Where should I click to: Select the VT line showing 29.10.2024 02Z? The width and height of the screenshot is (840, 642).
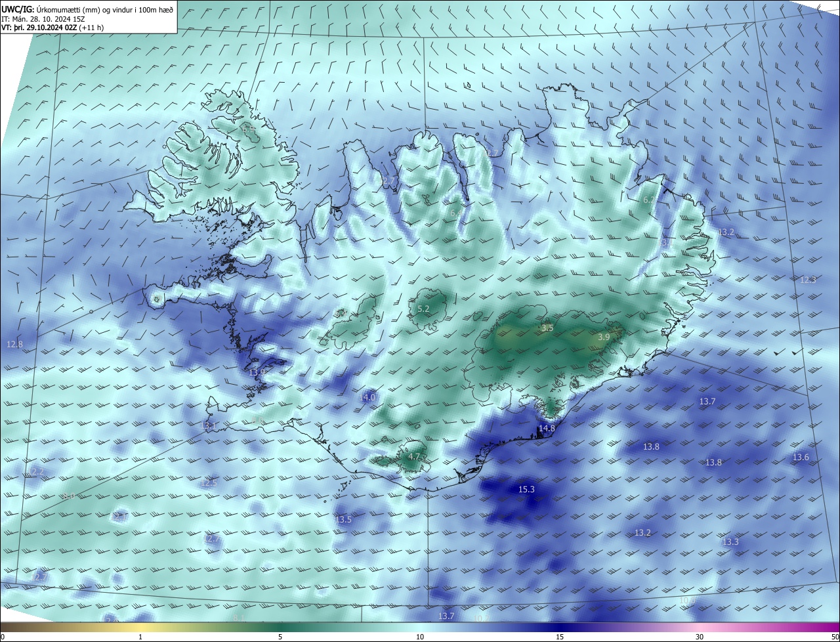[52, 28]
